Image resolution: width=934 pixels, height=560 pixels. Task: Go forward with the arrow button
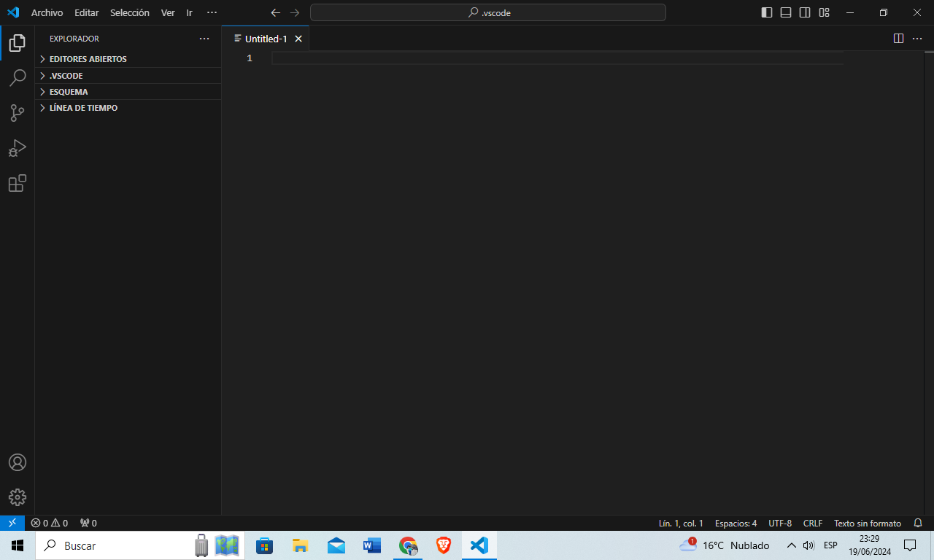coord(294,12)
